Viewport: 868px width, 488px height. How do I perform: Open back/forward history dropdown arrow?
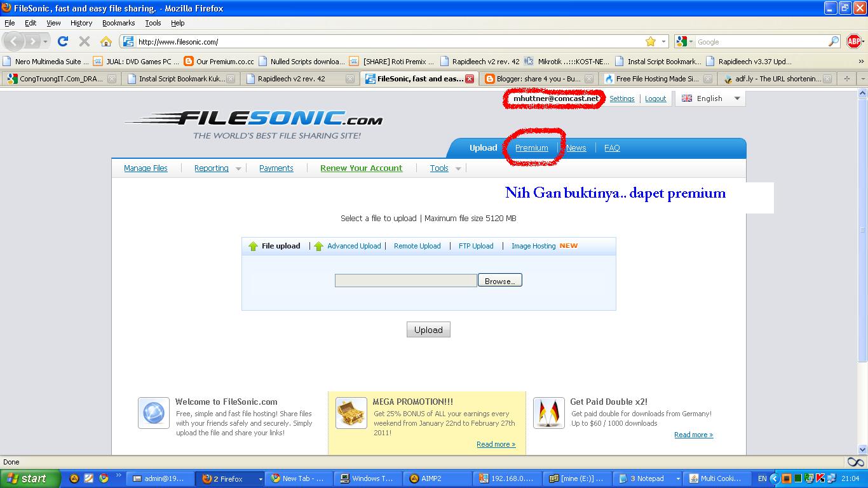pos(45,41)
